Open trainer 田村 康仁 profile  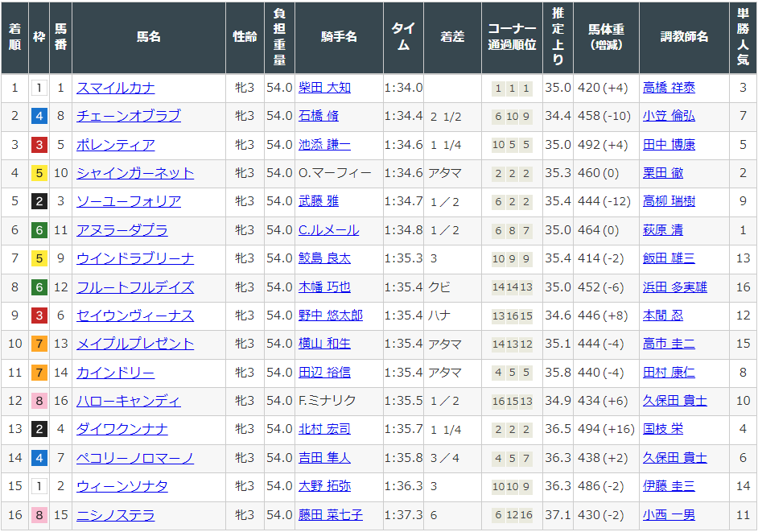[669, 373]
